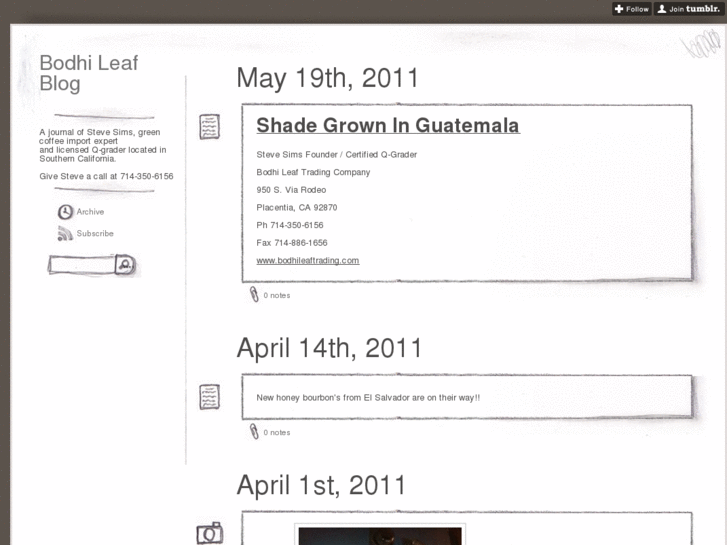Click the text '950 S. Via Rodeo'

[291, 190]
